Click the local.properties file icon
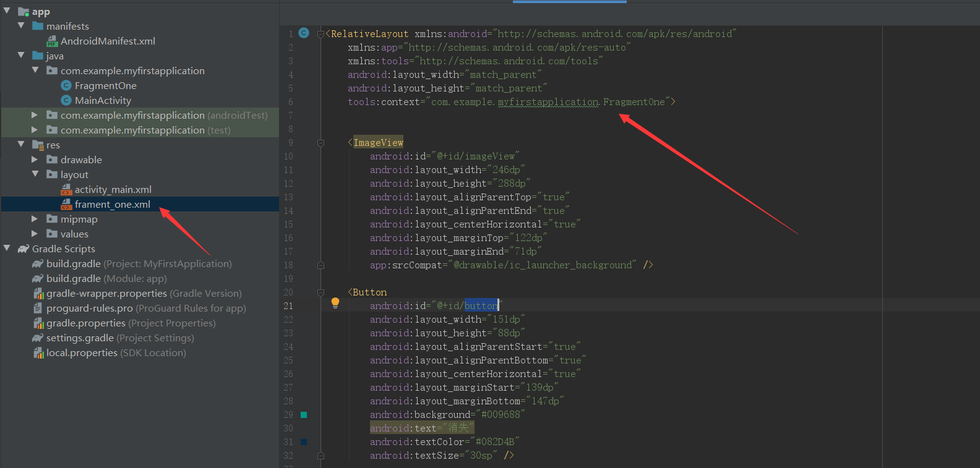The image size is (980, 468). pos(38,353)
